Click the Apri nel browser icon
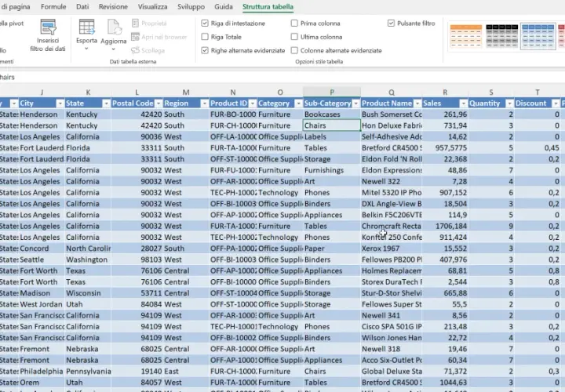Screen dimensions: 565x392 click(x=135, y=37)
